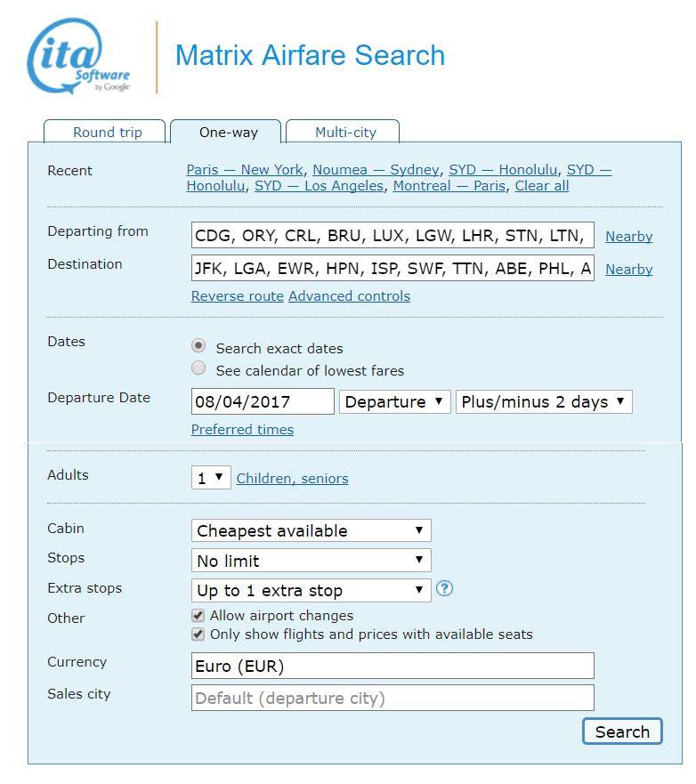Click the Reverse route link
Image resolution: width=696 pixels, height=784 pixels.
(237, 296)
